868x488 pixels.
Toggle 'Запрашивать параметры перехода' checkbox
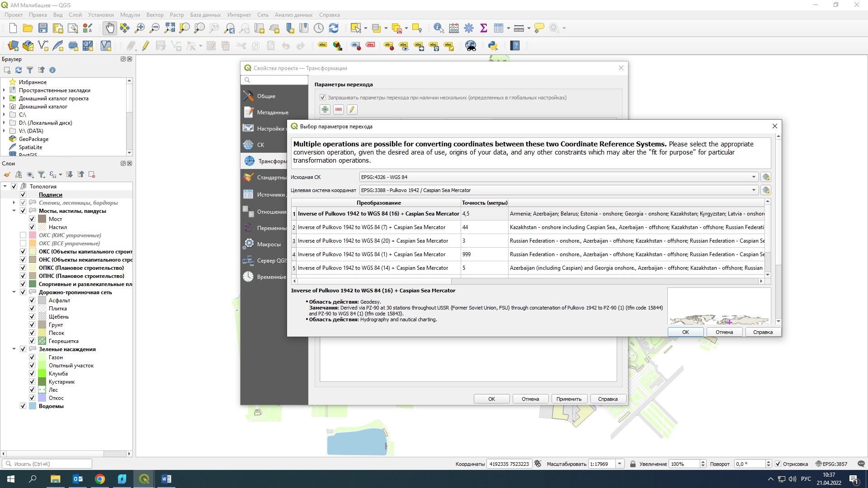coord(322,97)
